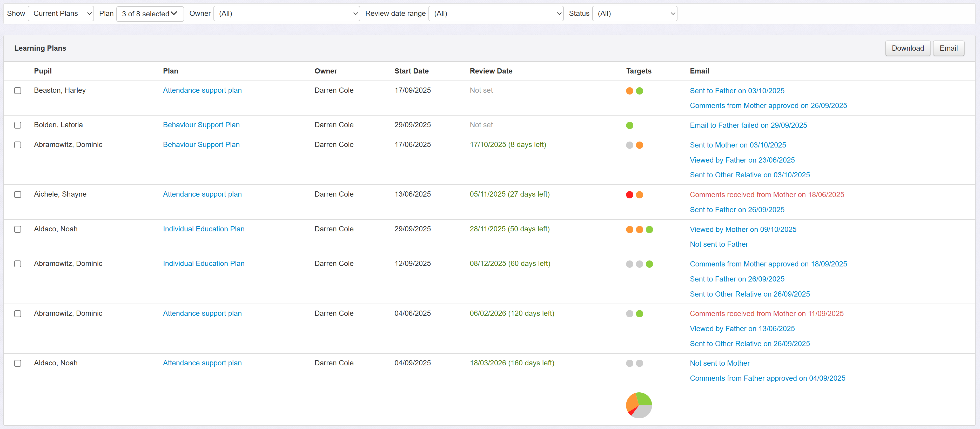980x429 pixels.
Task: Open Bolden's Behaviour Support Plan link
Action: coord(201,125)
